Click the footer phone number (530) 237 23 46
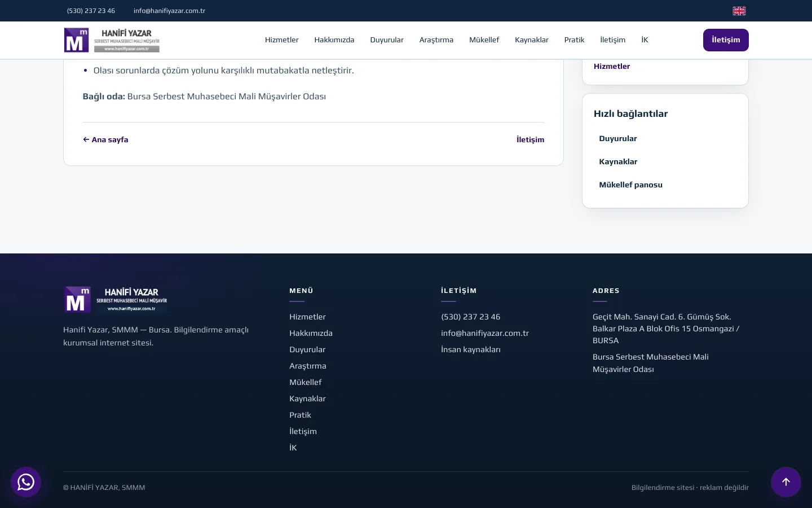 (x=471, y=317)
